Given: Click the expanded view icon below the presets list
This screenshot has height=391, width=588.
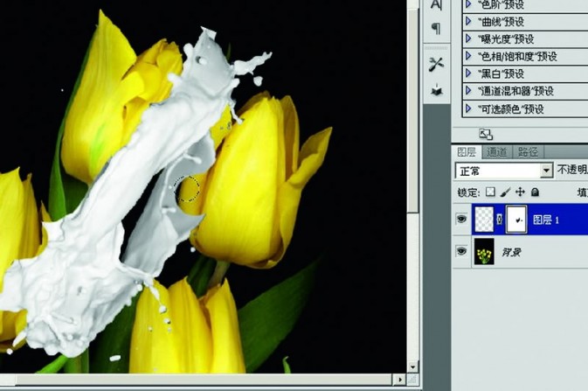Looking at the screenshot, I should 486,134.
